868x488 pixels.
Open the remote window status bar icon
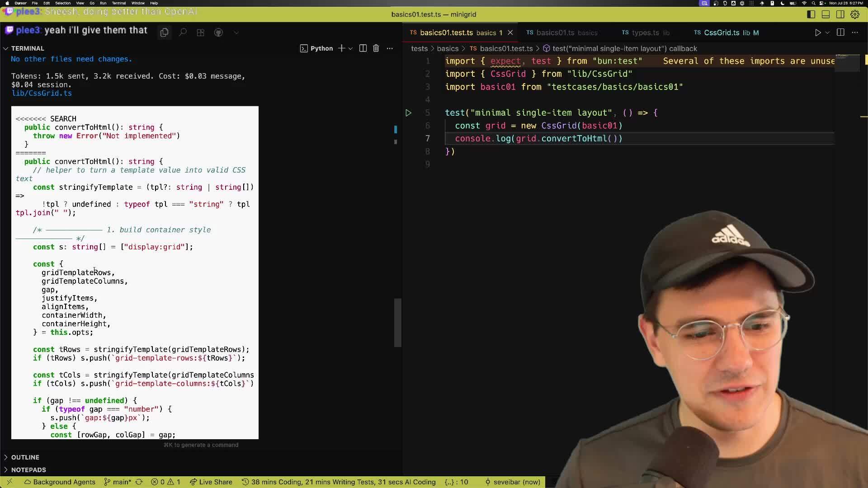click(9, 482)
